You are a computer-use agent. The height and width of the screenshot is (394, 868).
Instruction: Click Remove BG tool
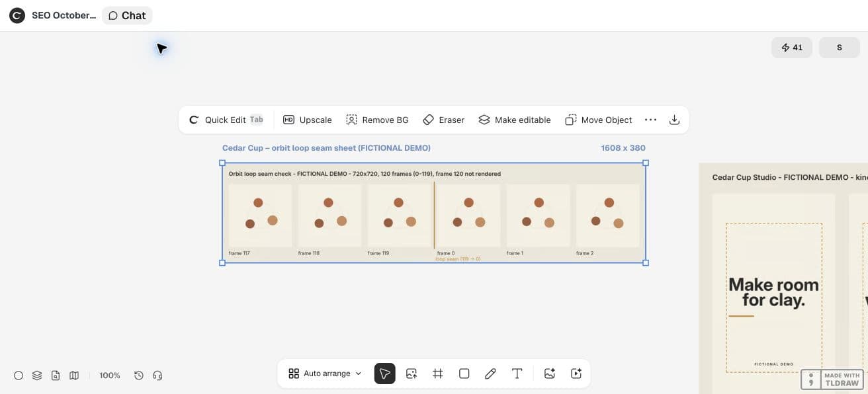[377, 120]
